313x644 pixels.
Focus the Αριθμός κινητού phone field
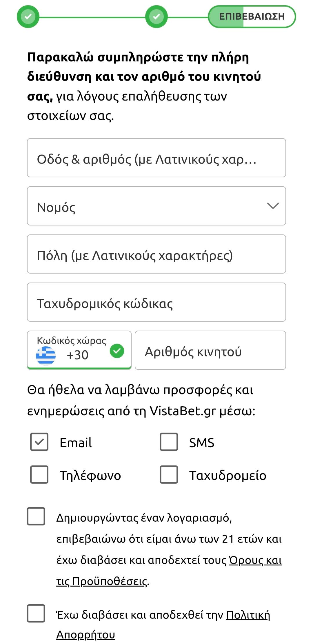click(x=210, y=350)
